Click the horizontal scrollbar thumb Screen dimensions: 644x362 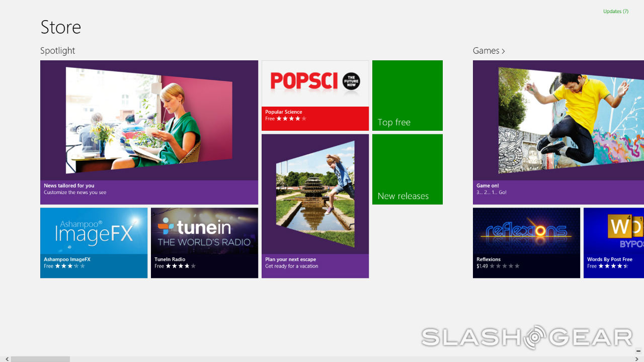[x=40, y=359]
